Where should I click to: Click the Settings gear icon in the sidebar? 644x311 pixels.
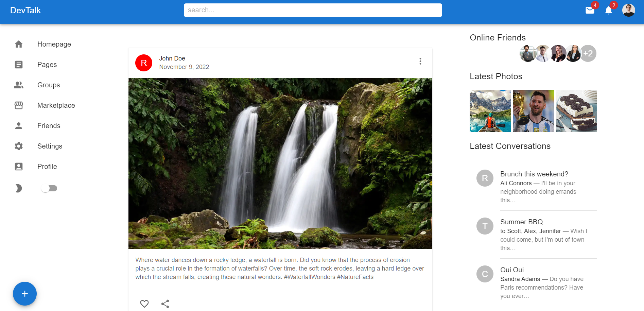(19, 146)
